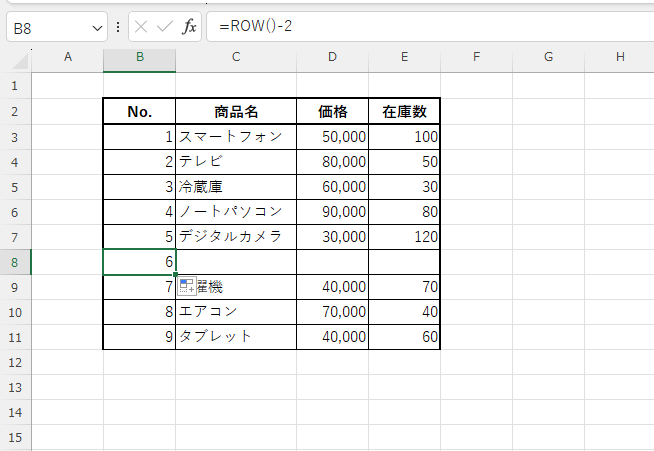Screen dimensions: 654x451
Task: Click the empty product name cell C8
Action: pos(236,262)
